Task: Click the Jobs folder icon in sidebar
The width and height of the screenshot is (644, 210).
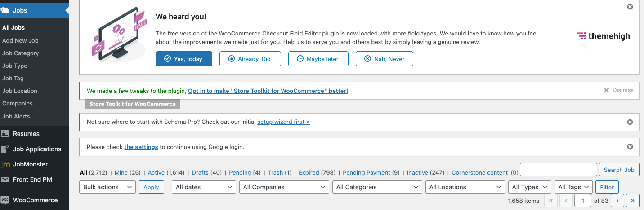Action: tap(5, 10)
